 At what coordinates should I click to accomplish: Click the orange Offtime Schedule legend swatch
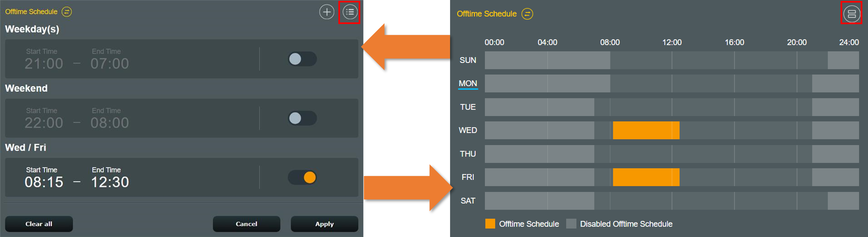[x=490, y=224]
